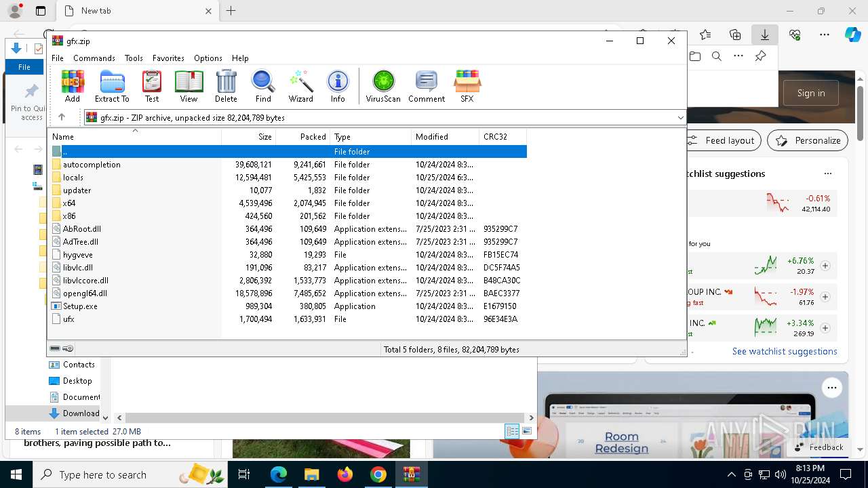Open Downloads in Explorer navigation pane
868x488 pixels.
75,413
